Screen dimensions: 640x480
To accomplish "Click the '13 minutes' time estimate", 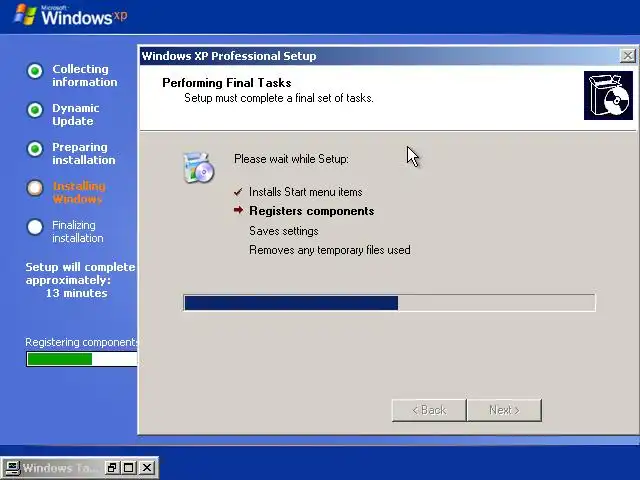I will (76, 293).
